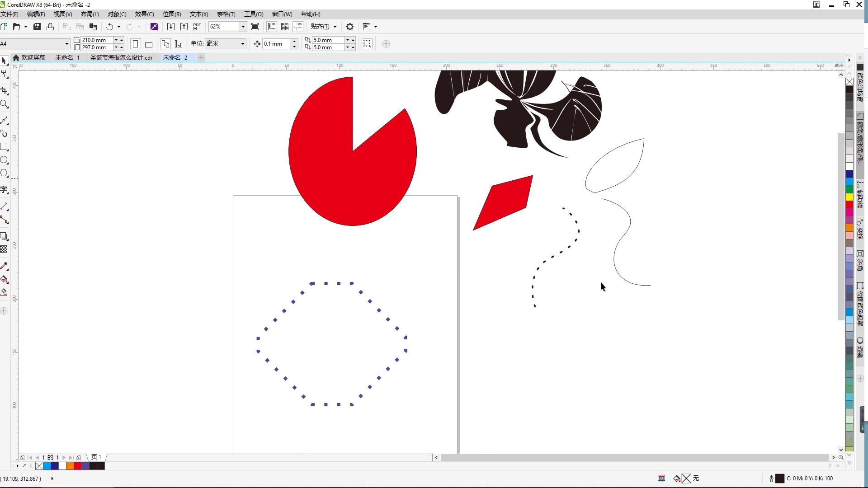868x488 pixels.
Task: Switch to the 圣诞节海报怎么设计.cdr tab
Action: (121, 57)
